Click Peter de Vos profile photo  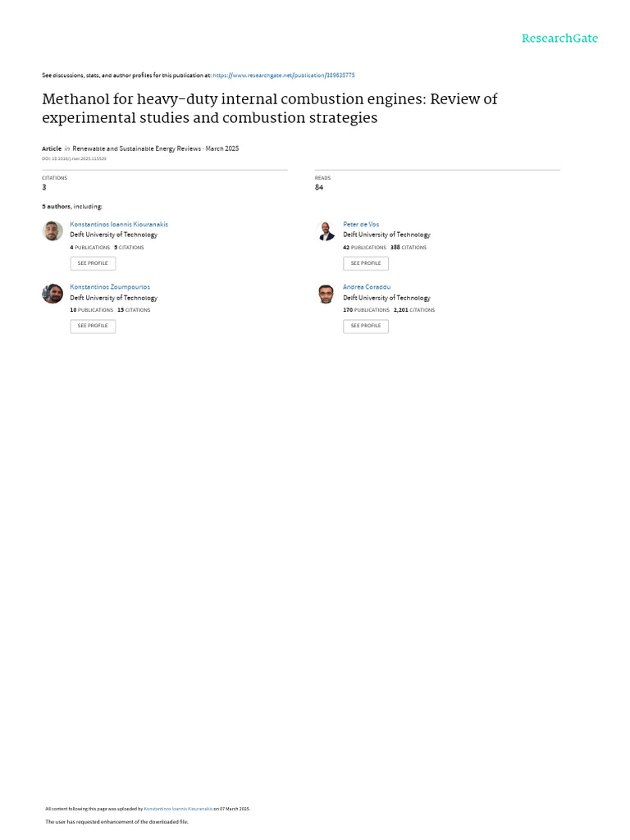tap(326, 231)
